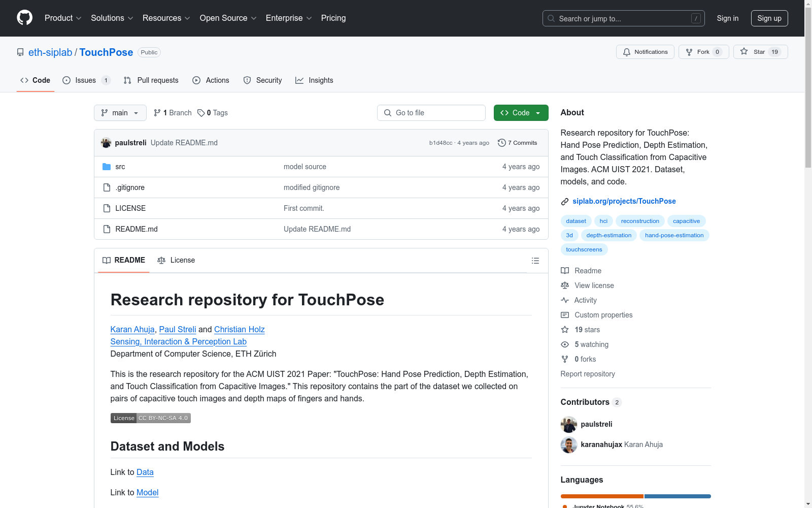Click the CC BY-NC-SA 4.0 license badge

click(151, 418)
